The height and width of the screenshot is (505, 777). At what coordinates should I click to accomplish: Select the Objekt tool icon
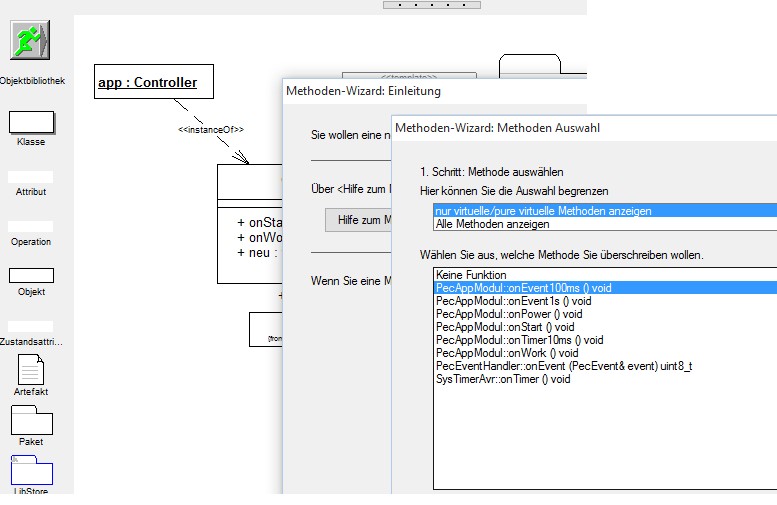pyautogui.click(x=31, y=275)
